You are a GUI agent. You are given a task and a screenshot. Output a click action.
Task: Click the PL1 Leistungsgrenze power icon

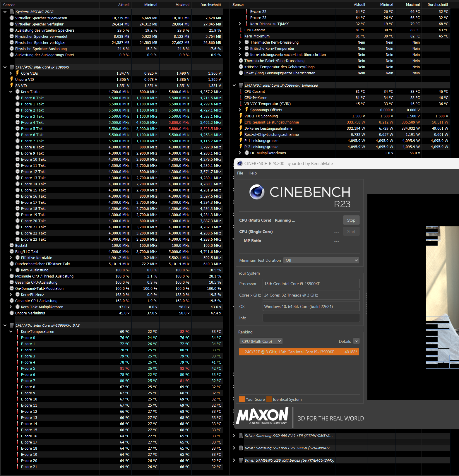point(241,141)
